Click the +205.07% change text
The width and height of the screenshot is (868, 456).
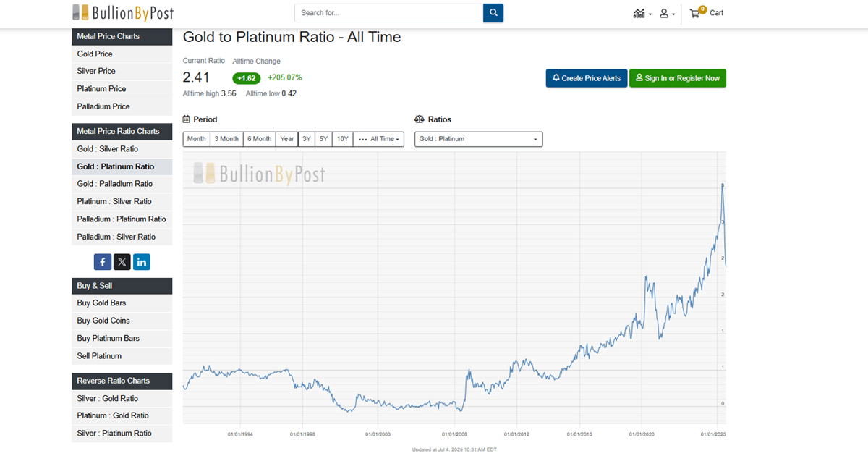[285, 77]
